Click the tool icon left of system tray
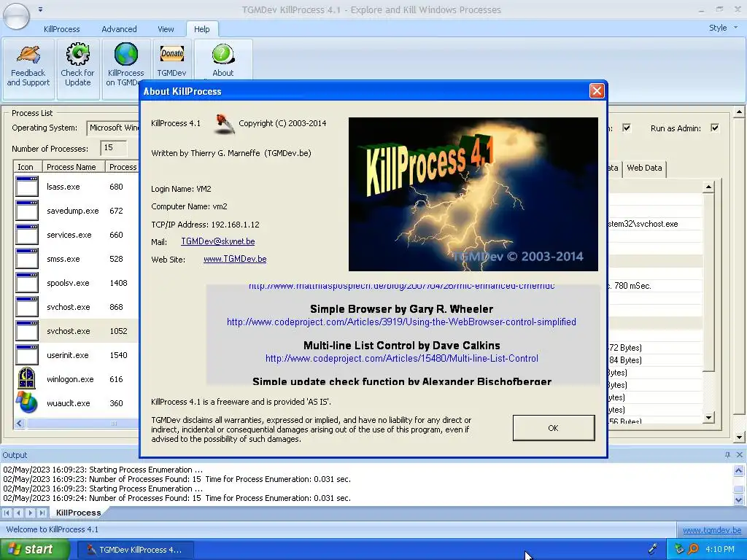The image size is (747, 560). click(x=653, y=549)
